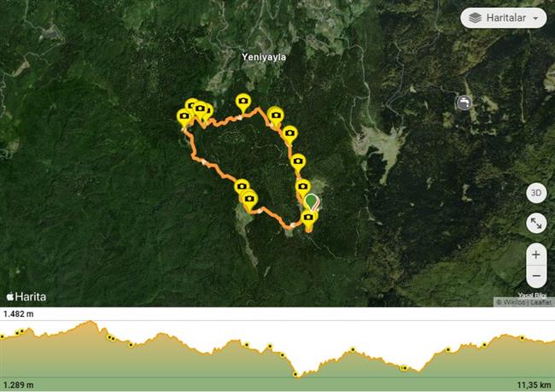Select the elevation profile's highest peak

coord(91,322)
